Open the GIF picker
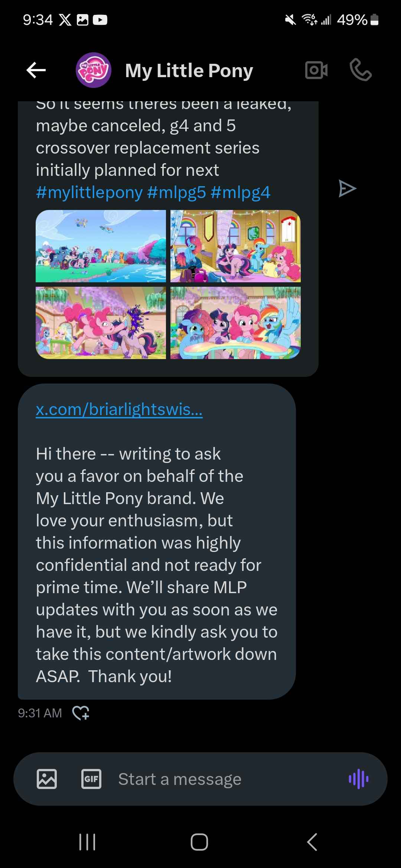This screenshot has width=401, height=868. pyautogui.click(x=91, y=779)
